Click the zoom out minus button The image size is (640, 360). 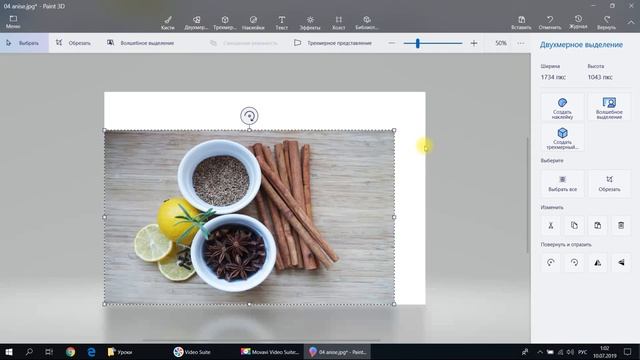(x=392, y=43)
